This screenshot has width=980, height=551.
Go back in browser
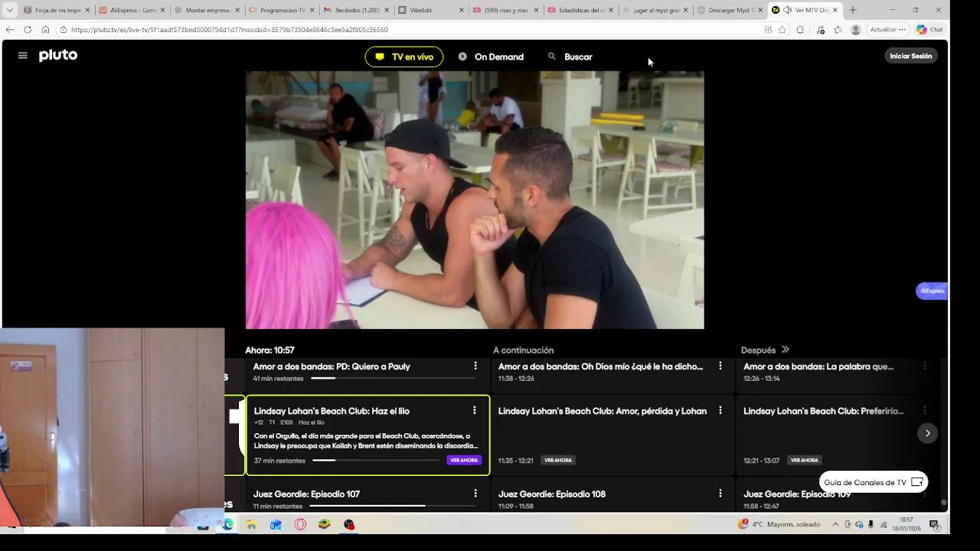10,29
